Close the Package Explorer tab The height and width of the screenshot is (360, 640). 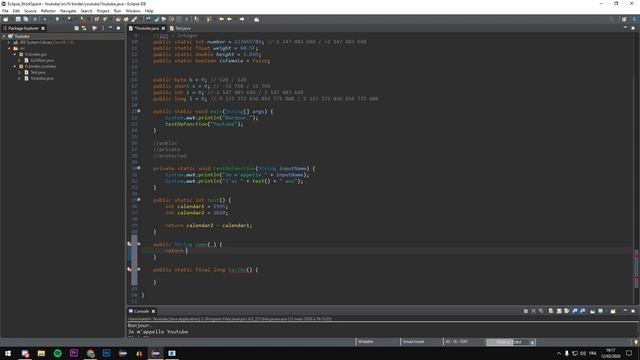(x=43, y=28)
